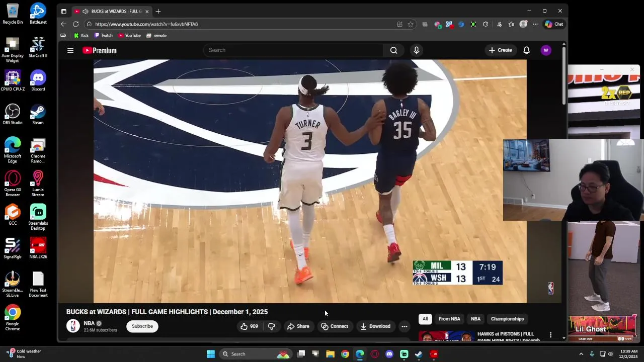Open the New Text Document file
Image resolution: width=644 pixels, height=362 pixels.
pos(38,285)
